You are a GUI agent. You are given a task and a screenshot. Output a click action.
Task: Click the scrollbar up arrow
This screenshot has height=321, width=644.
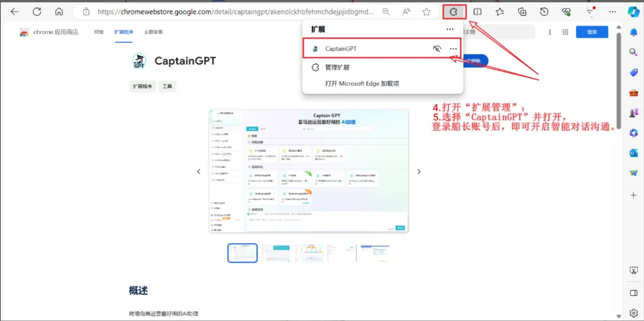point(619,27)
